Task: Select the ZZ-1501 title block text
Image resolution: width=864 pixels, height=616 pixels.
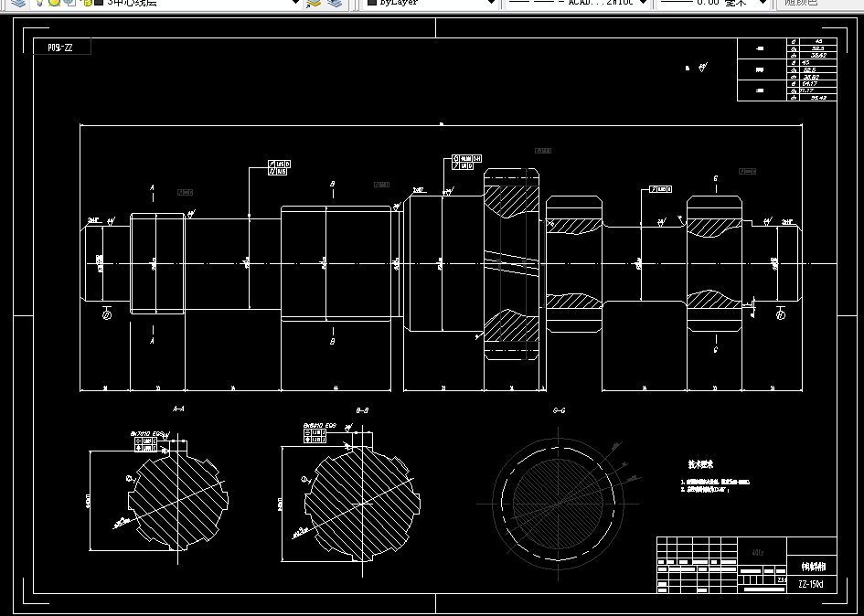Action: coord(811,584)
